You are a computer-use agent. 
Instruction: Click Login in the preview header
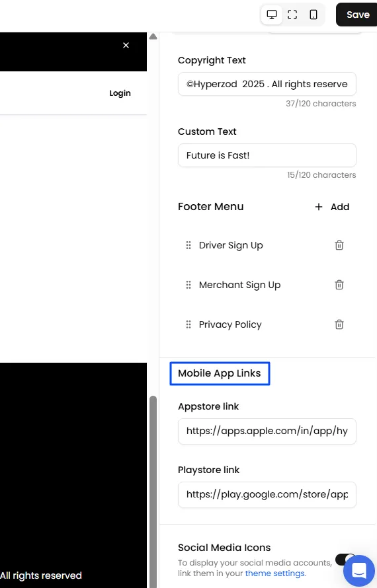tap(120, 93)
